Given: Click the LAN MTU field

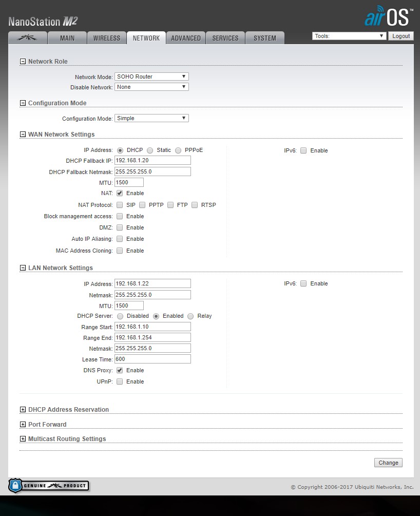Looking at the screenshot, I should [x=129, y=305].
